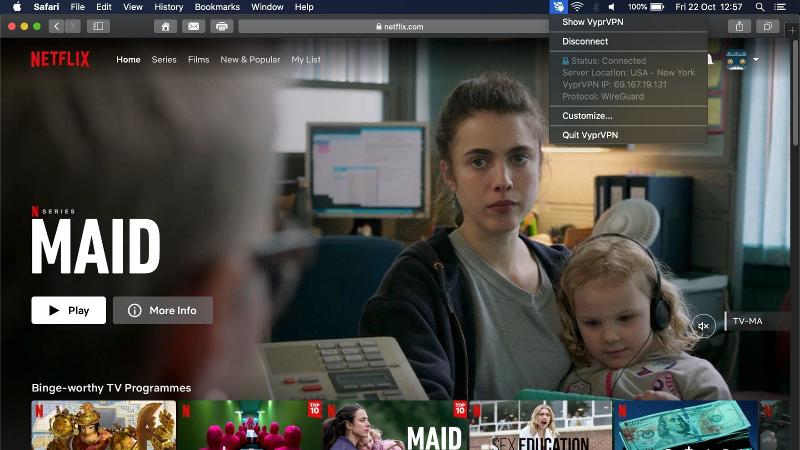Image resolution: width=800 pixels, height=450 pixels.
Task: Click the Share toolbar icon
Action: tap(739, 26)
